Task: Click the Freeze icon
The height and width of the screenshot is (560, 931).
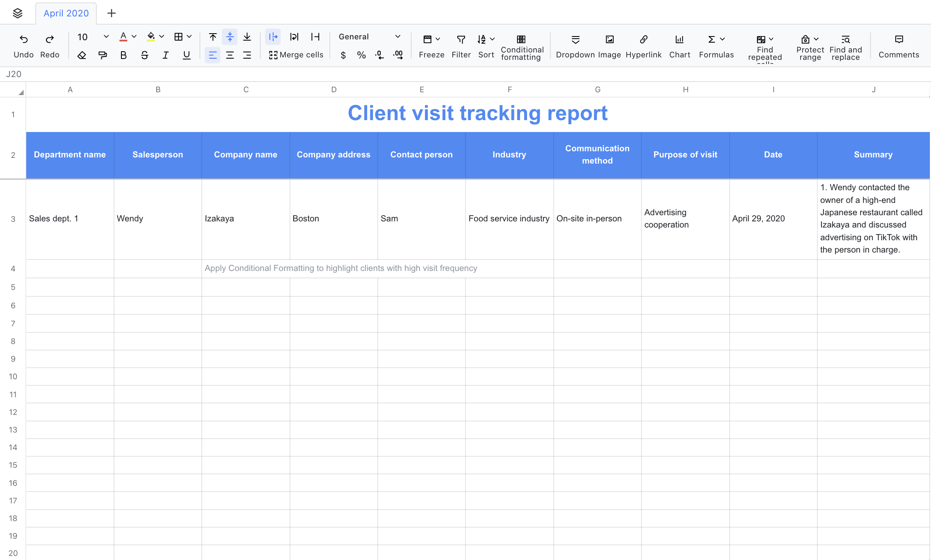Action: [427, 39]
